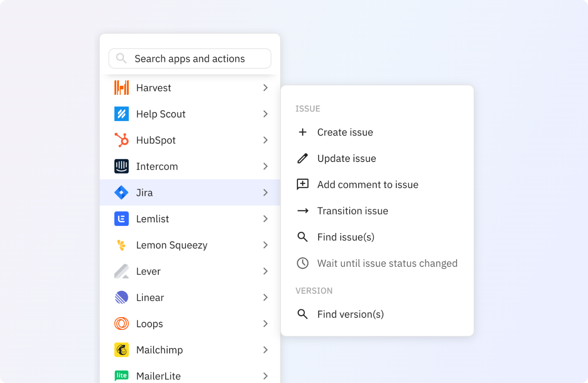Expand the Harvest row chevron

pos(265,87)
